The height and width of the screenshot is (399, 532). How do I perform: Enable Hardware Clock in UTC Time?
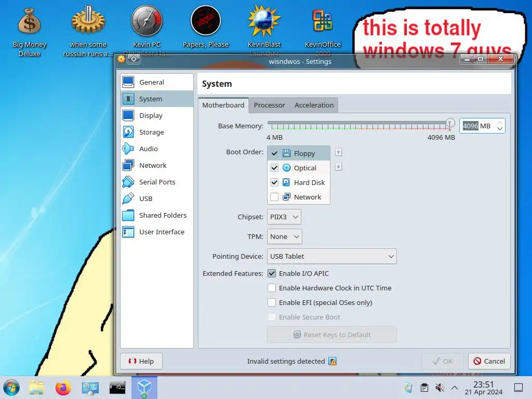tap(272, 288)
